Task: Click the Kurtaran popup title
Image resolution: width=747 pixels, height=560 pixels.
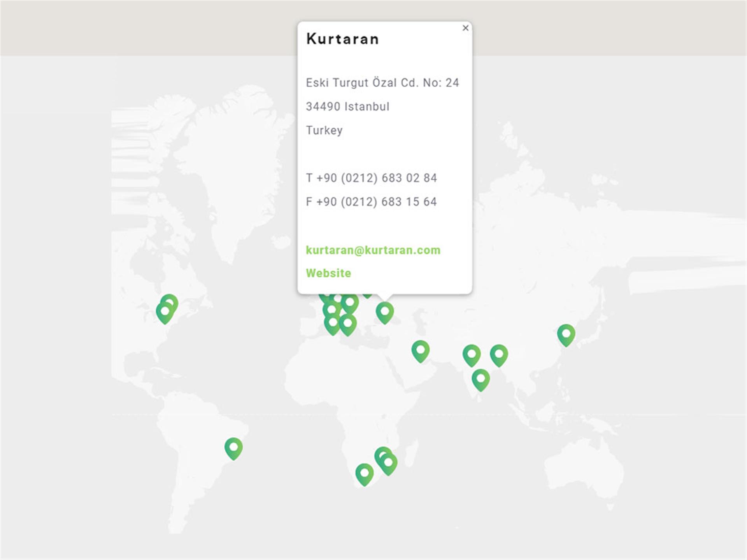Action: tap(342, 39)
